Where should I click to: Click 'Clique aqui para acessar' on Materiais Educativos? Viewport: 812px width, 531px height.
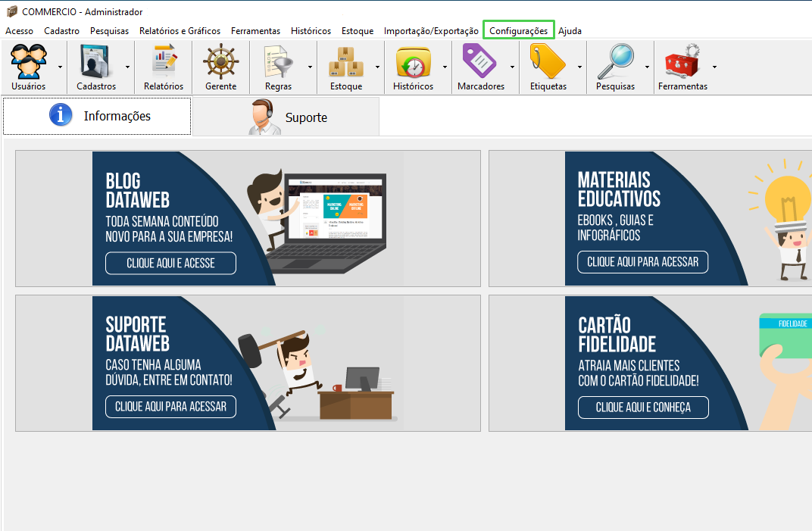coord(642,262)
